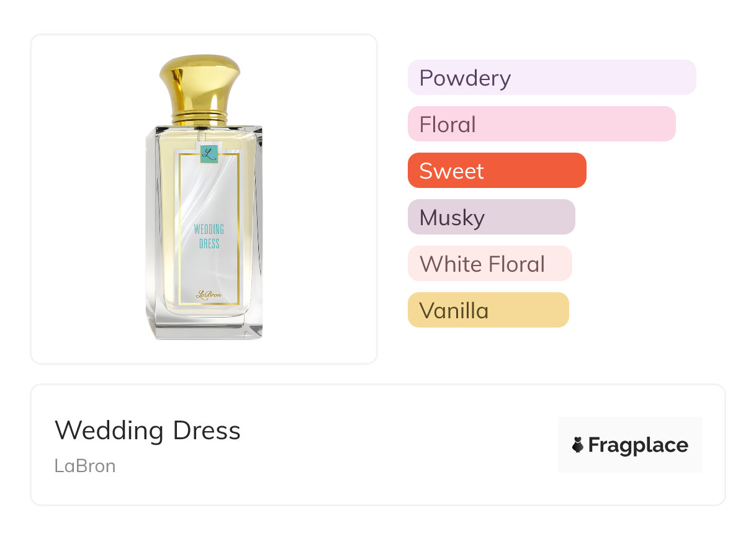Click the word Powdery in the top bar
The width and height of the screenshot is (756, 536).
[465, 78]
